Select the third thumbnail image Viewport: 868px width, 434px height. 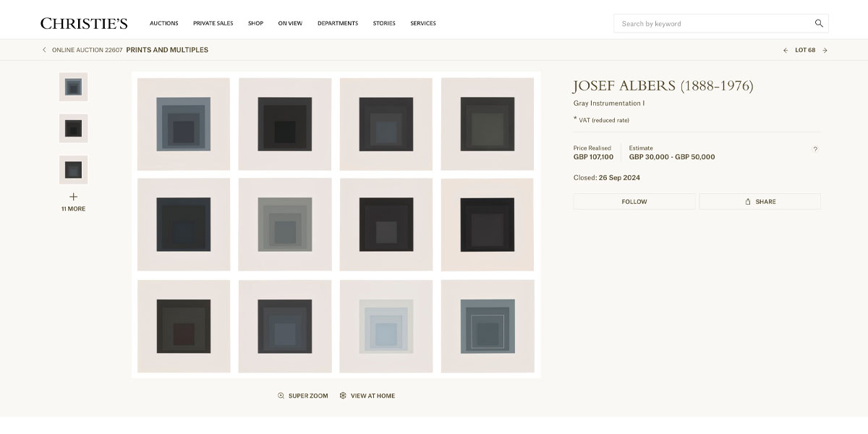(73, 170)
